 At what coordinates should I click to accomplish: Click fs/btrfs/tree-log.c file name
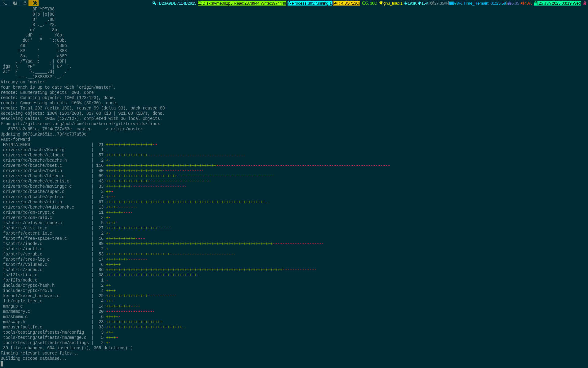click(x=26, y=259)
